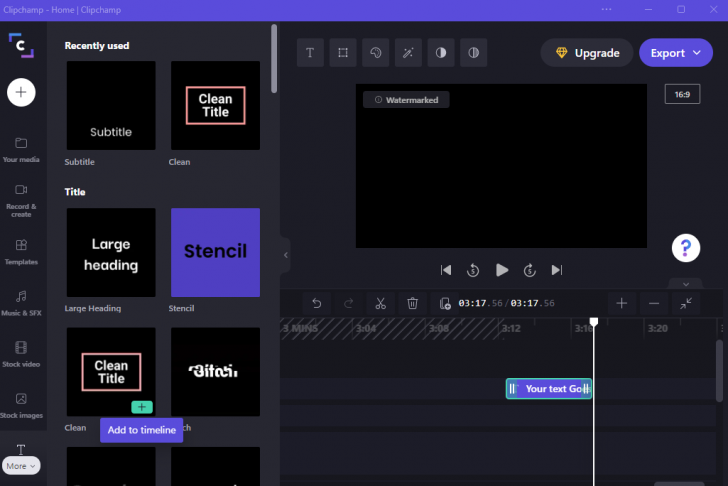Click the text panel scrollbar
Screen dimensions: 728x486
pos(274,58)
